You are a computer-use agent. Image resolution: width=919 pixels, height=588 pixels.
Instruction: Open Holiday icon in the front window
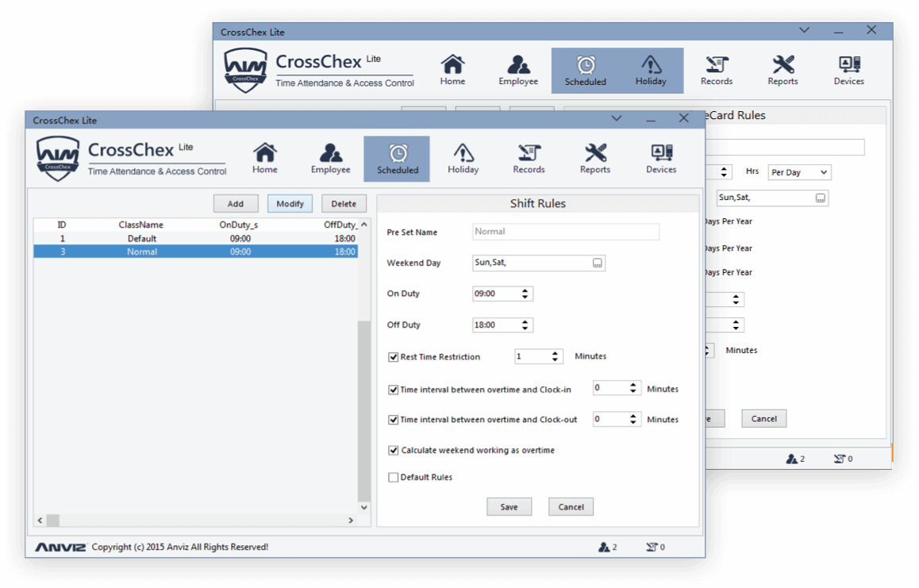(463, 158)
